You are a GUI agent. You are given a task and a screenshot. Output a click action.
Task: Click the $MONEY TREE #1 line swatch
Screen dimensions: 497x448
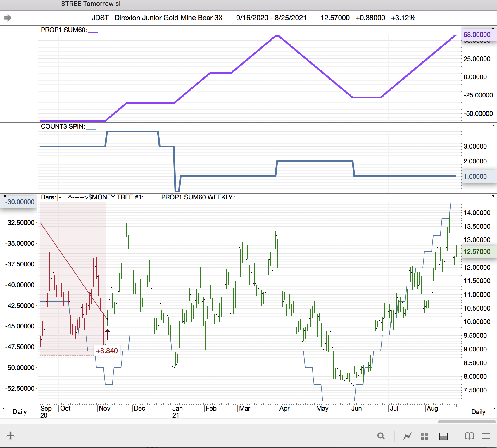click(x=149, y=199)
